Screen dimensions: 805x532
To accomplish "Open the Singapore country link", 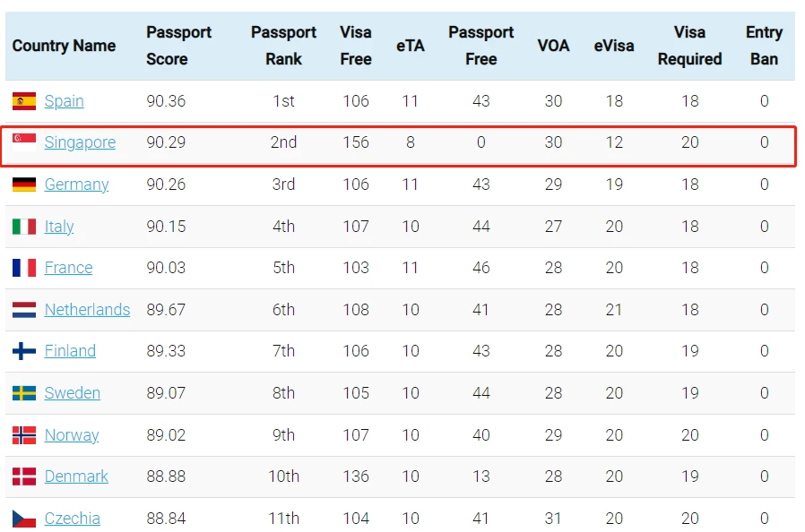I will (80, 142).
